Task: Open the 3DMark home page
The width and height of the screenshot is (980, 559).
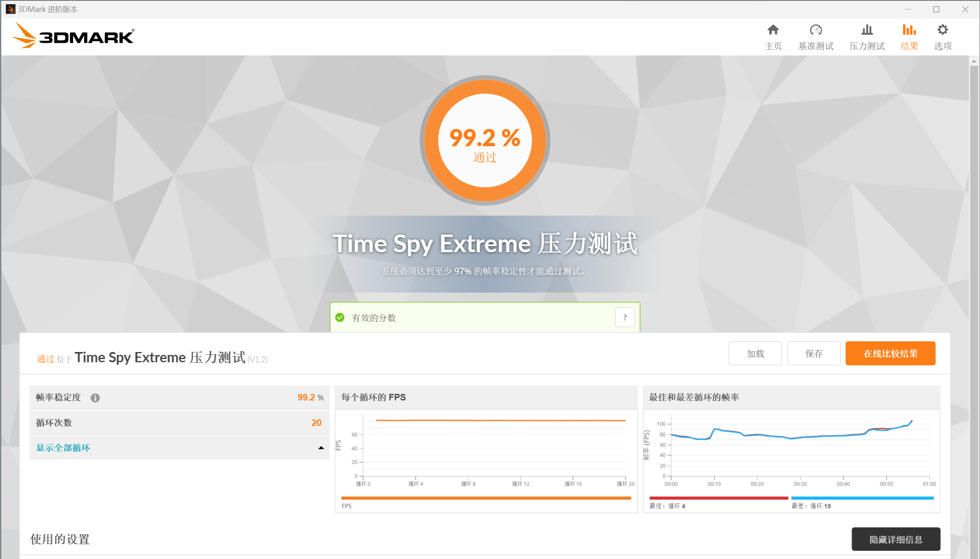Action: 774,36
